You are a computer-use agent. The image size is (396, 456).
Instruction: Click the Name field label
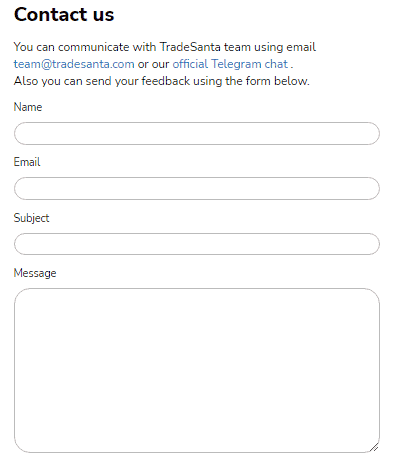(28, 107)
